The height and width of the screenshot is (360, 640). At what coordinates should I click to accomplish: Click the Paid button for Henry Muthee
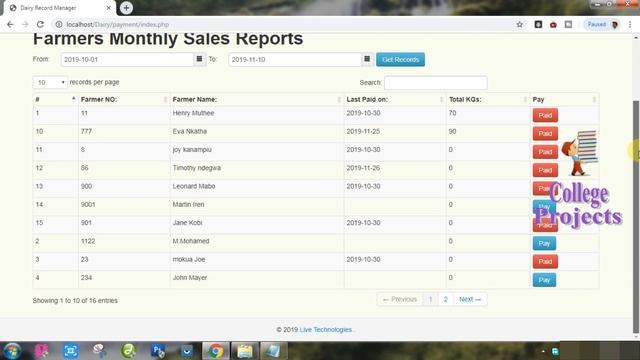(545, 115)
